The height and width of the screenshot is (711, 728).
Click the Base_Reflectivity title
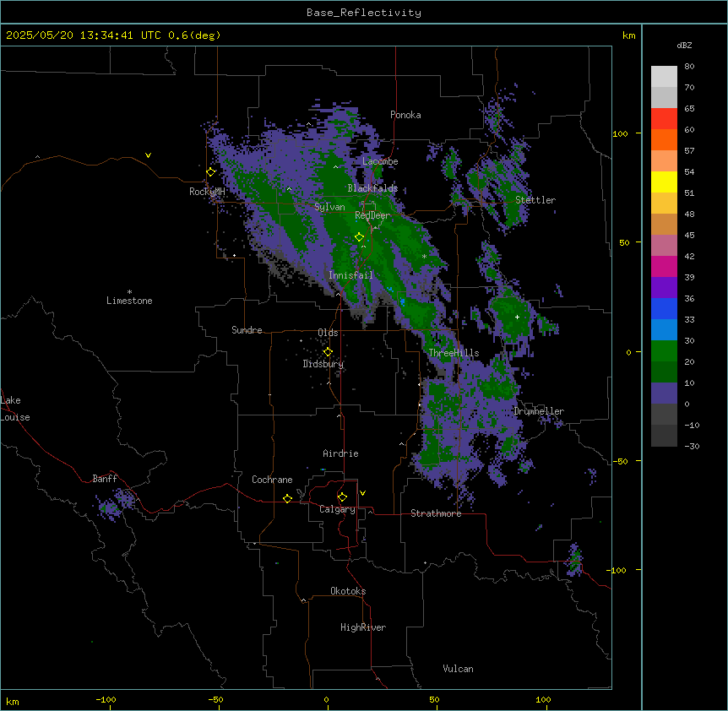[x=364, y=13]
